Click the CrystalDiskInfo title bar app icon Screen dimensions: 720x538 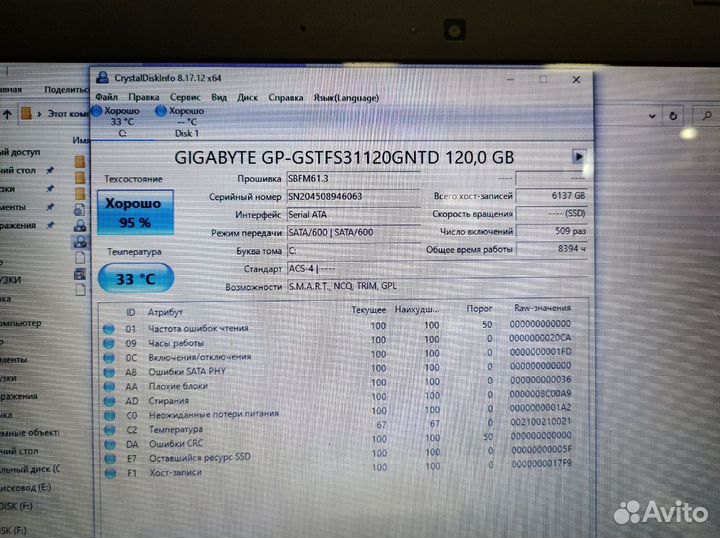(x=101, y=77)
